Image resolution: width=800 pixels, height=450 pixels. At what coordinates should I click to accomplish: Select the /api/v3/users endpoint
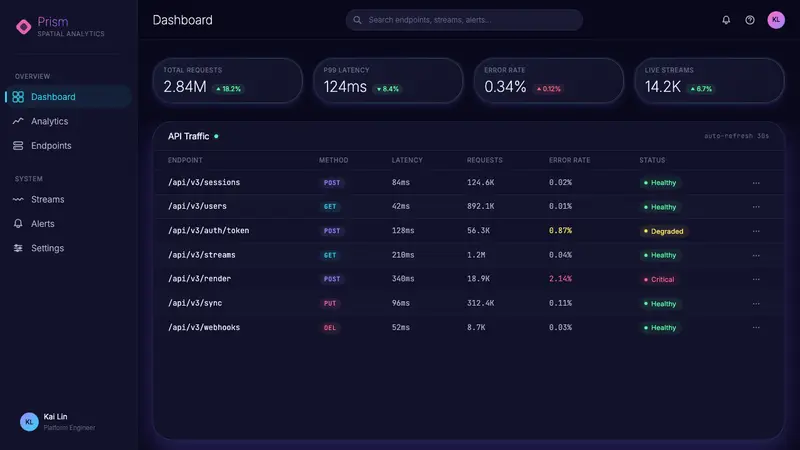tap(197, 206)
